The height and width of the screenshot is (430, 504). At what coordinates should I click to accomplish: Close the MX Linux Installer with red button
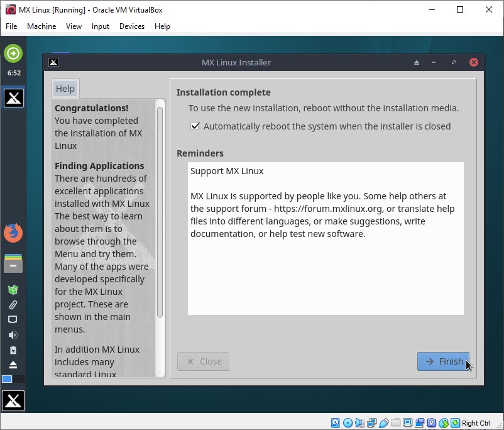pos(473,62)
